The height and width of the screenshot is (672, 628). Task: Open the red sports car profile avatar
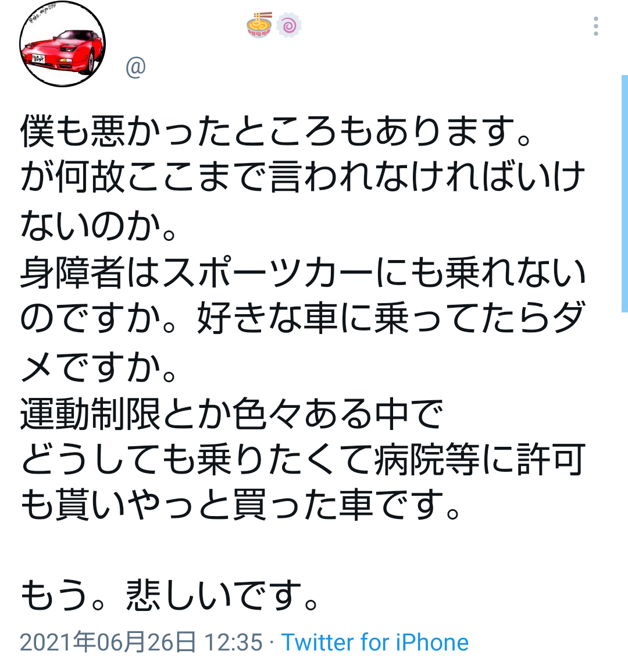63,44
